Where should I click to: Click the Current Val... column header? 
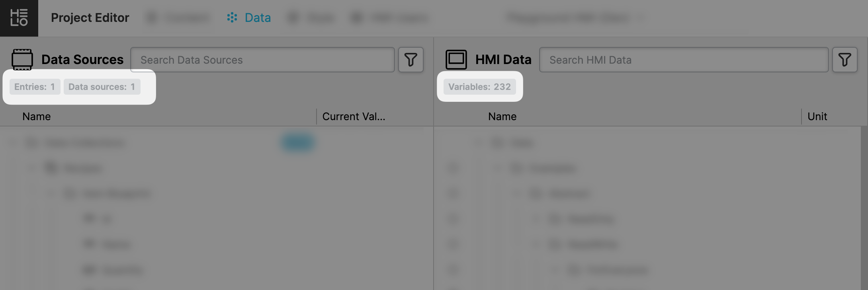click(x=354, y=117)
